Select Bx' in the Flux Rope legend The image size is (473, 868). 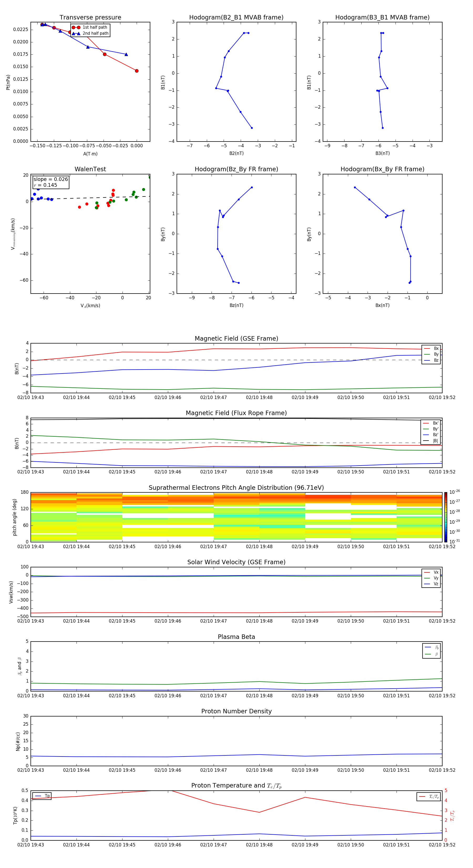click(x=431, y=423)
